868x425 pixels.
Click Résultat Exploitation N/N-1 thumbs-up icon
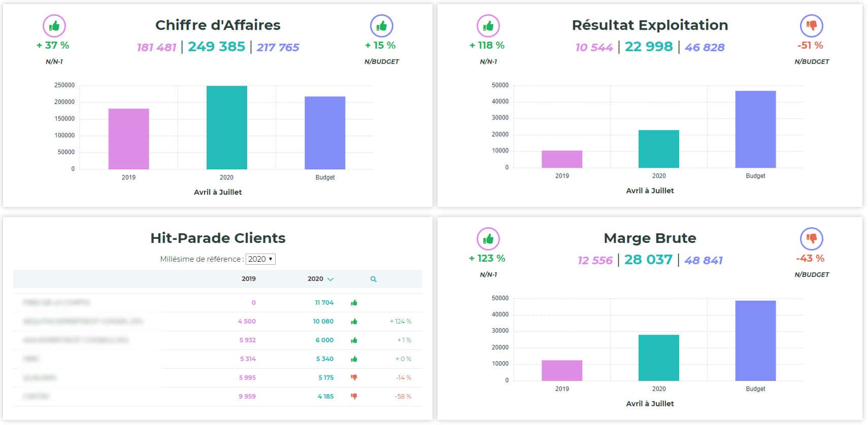[x=488, y=26]
